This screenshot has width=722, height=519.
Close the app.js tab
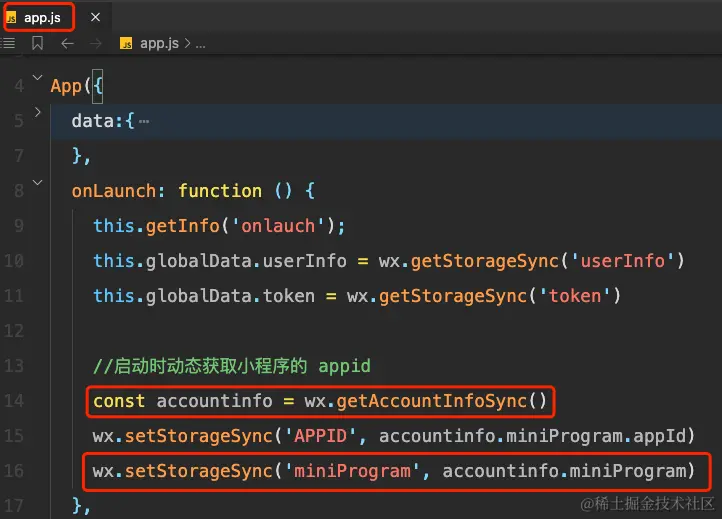tap(95, 17)
